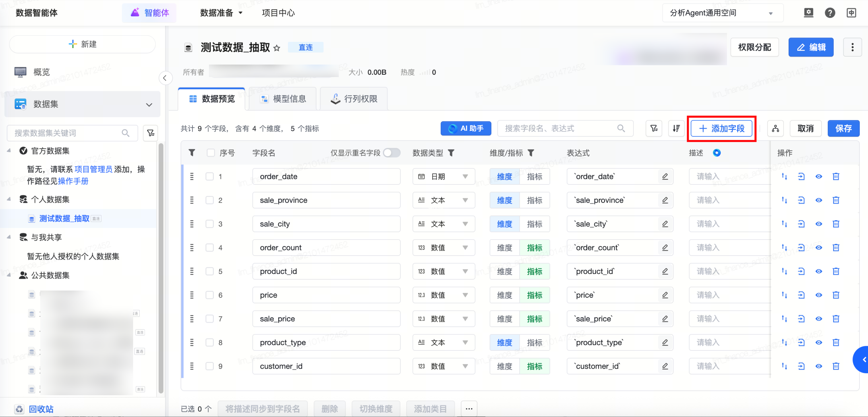Check the checkbox for row 3 sale_city
868x417 pixels.
210,224
